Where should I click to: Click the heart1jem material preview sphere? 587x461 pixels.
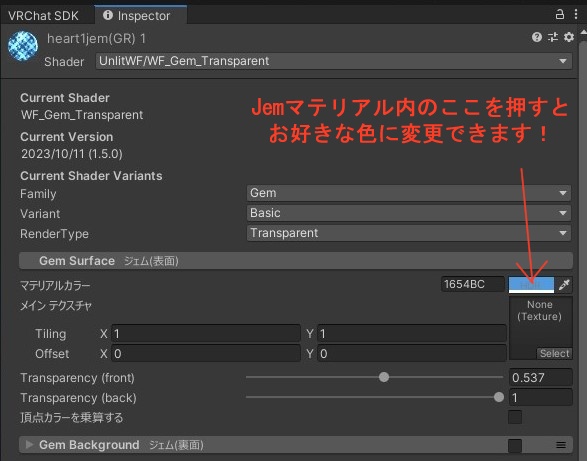pos(23,46)
